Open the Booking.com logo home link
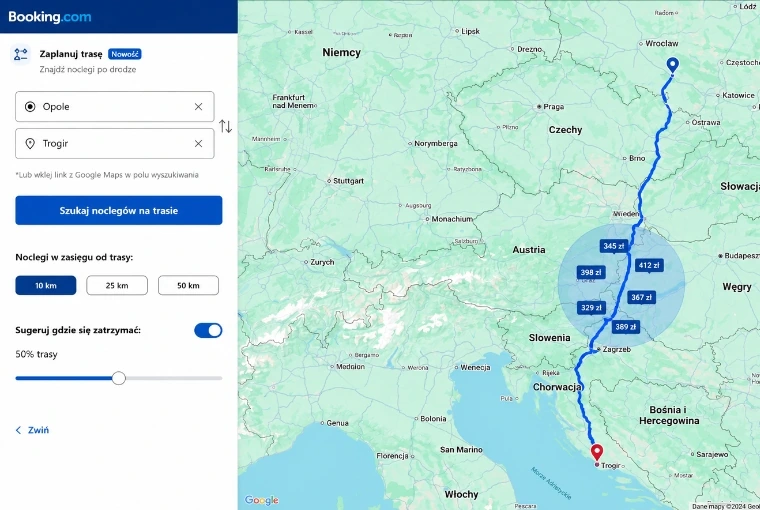This screenshot has height=510, width=760. point(49,17)
